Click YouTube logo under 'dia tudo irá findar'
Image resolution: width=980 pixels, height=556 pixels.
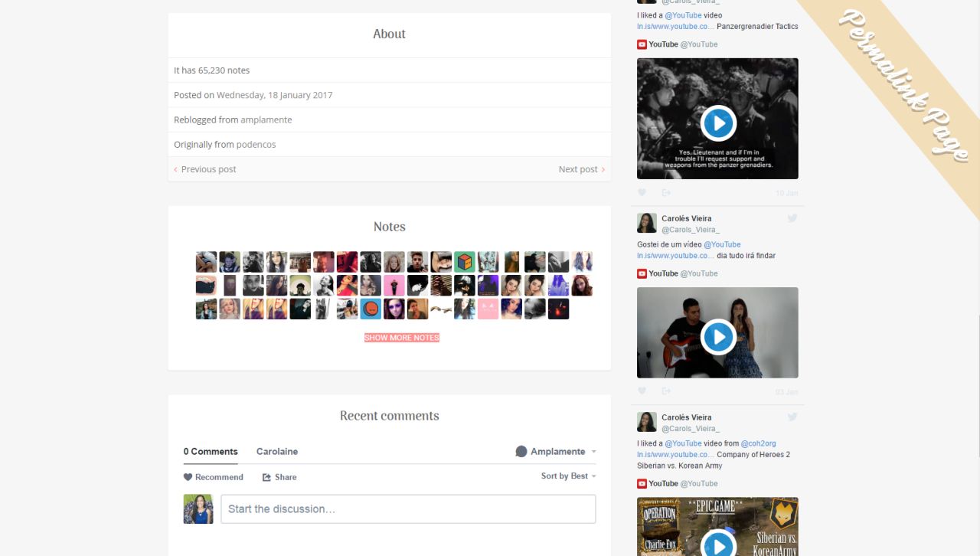point(642,273)
